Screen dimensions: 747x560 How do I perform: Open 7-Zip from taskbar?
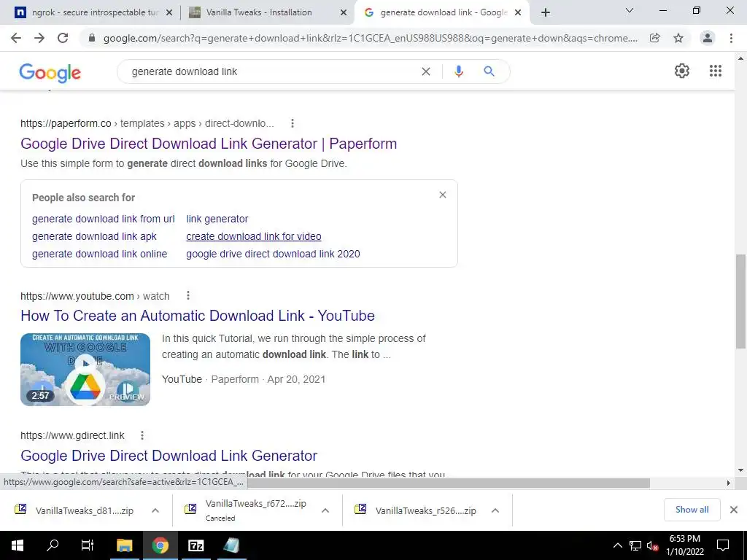click(x=196, y=545)
